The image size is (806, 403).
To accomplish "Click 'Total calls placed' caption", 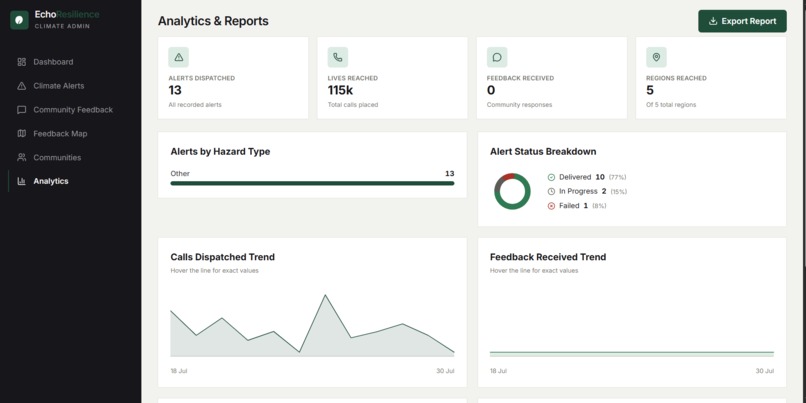I will pyautogui.click(x=353, y=105).
